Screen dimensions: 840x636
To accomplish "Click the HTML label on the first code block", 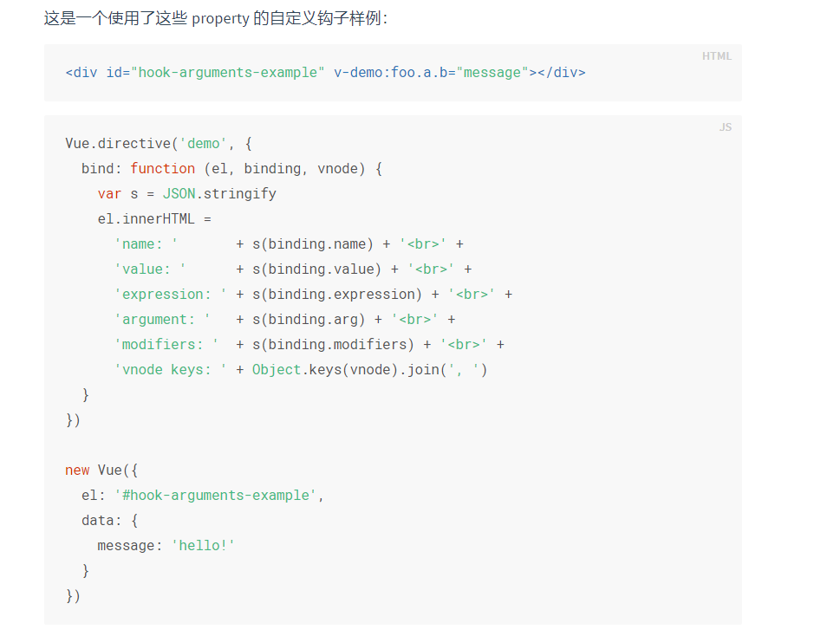I will 716,56.
